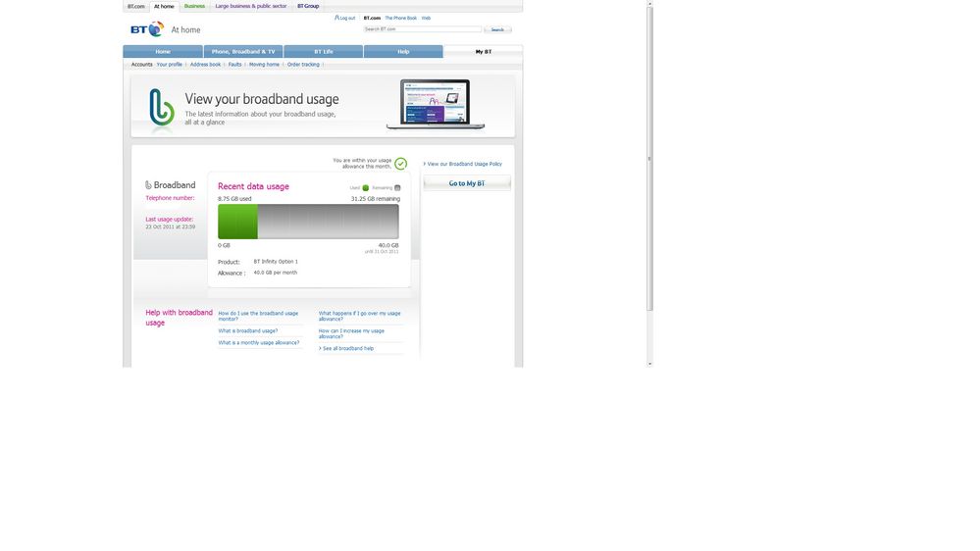980x551 pixels.
Task: Switch to the BT Life tab
Action: [x=324, y=51]
